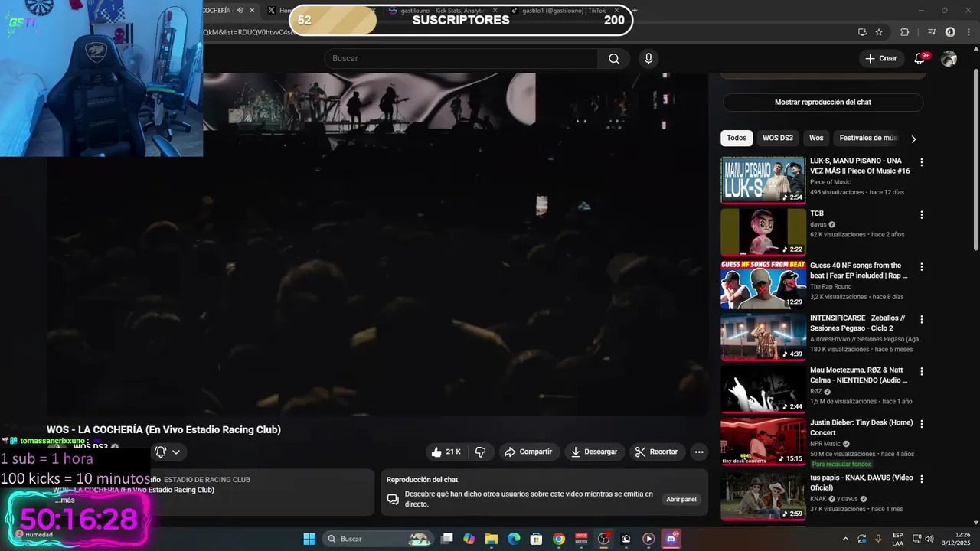
Task: Open Task View from the taskbar
Action: (x=447, y=539)
